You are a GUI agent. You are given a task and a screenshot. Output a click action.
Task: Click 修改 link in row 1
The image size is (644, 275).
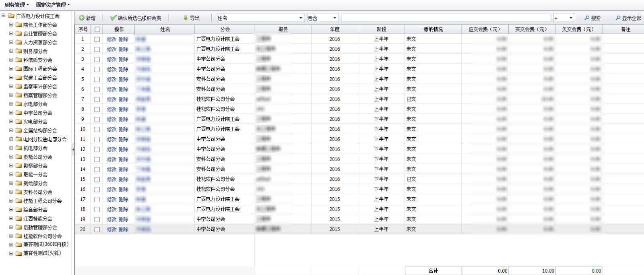point(111,39)
